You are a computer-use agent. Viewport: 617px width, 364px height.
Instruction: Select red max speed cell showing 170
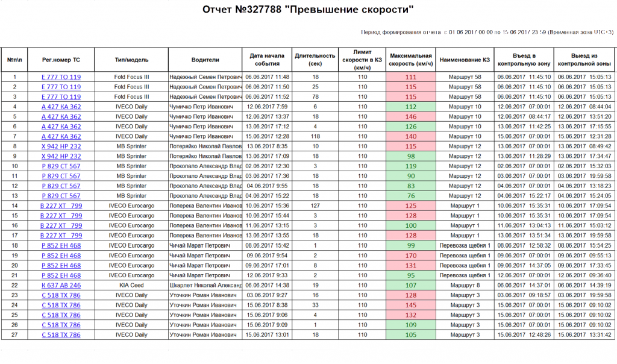411,256
